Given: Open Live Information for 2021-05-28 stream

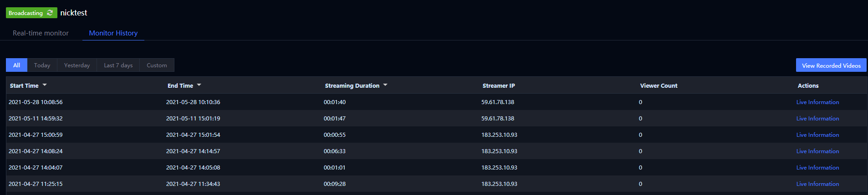Looking at the screenshot, I should point(817,102).
